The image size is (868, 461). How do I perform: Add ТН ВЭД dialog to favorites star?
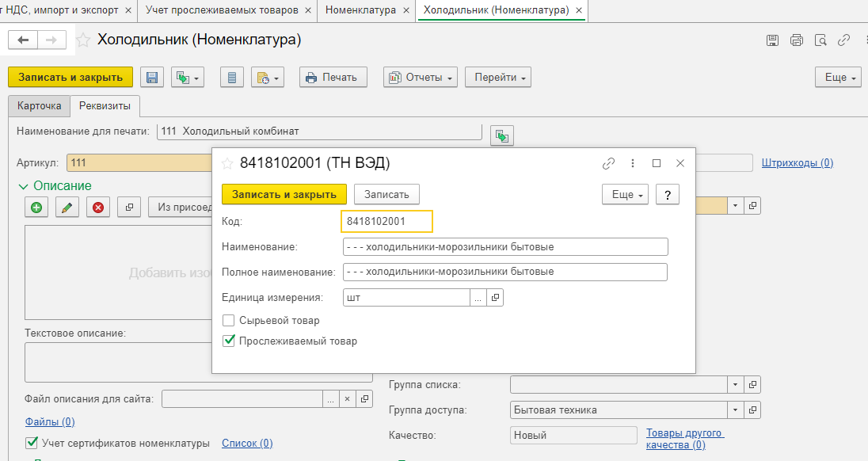[x=227, y=163]
